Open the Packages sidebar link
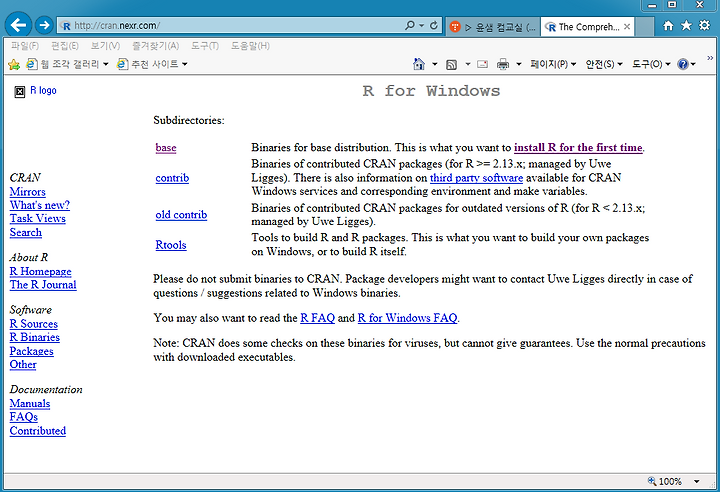This screenshot has width=720, height=492. [32, 351]
